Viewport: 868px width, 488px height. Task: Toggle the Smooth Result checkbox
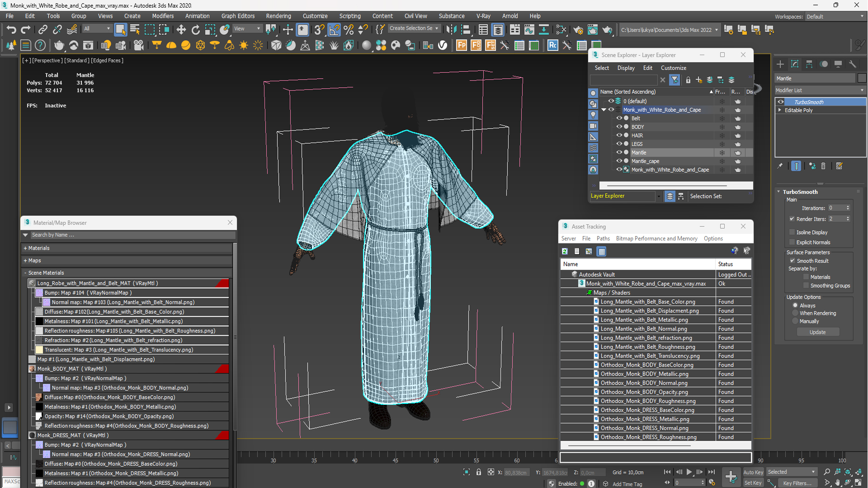click(793, 261)
